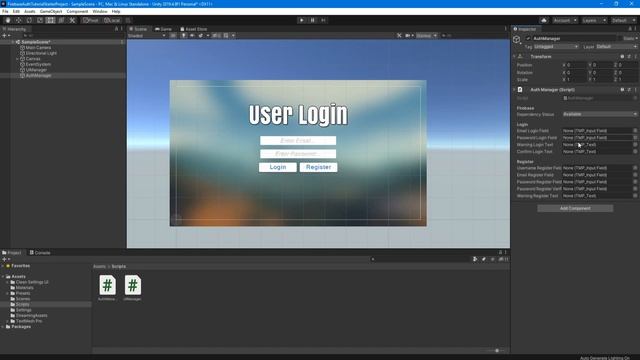This screenshot has width=640, height=360.
Task: Toggle the scene grid visibility icon
Action: pyautogui.click(x=227, y=36)
